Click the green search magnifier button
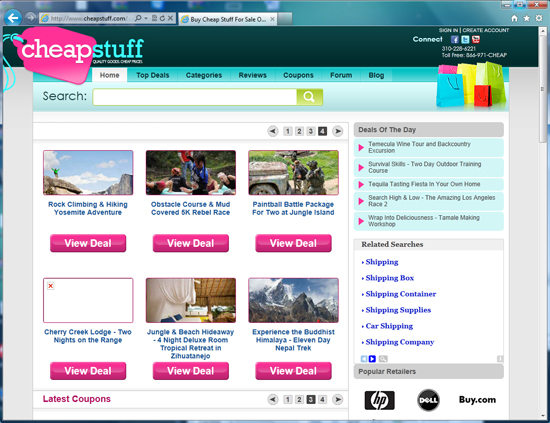 coord(309,97)
